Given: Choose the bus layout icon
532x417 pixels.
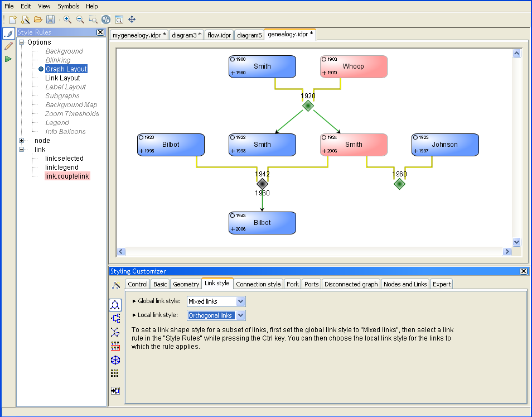Looking at the screenshot, I should coord(115,346).
